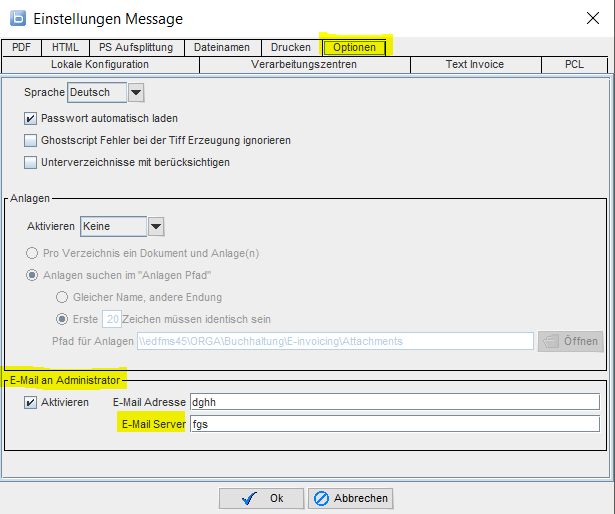Open the HTML tab

(x=65, y=47)
